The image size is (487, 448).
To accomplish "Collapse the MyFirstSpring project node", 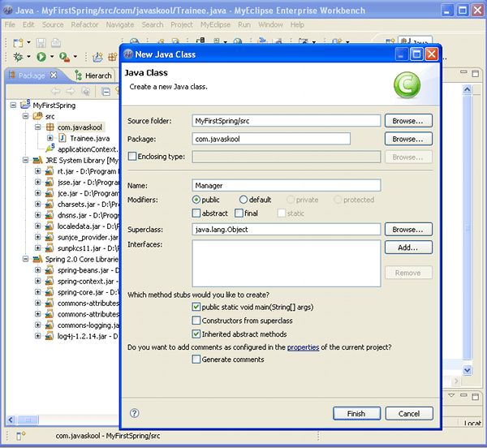I will [14, 106].
